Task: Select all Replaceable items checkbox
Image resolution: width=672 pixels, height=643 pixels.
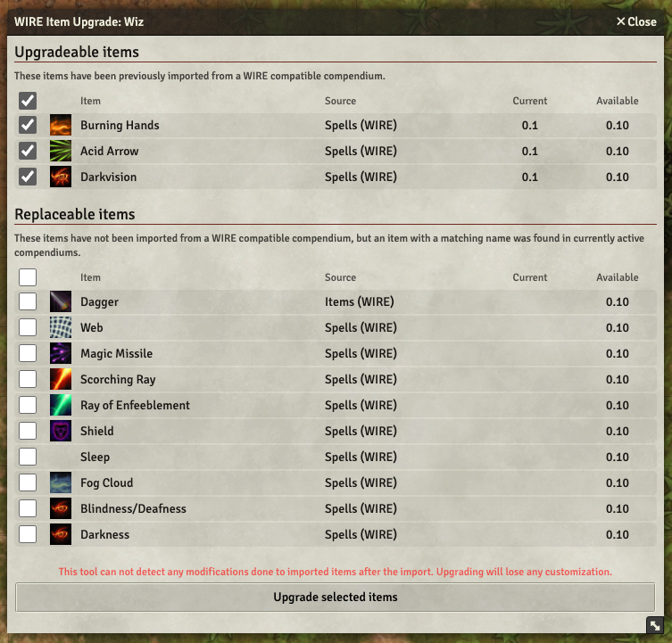Action: [x=28, y=277]
